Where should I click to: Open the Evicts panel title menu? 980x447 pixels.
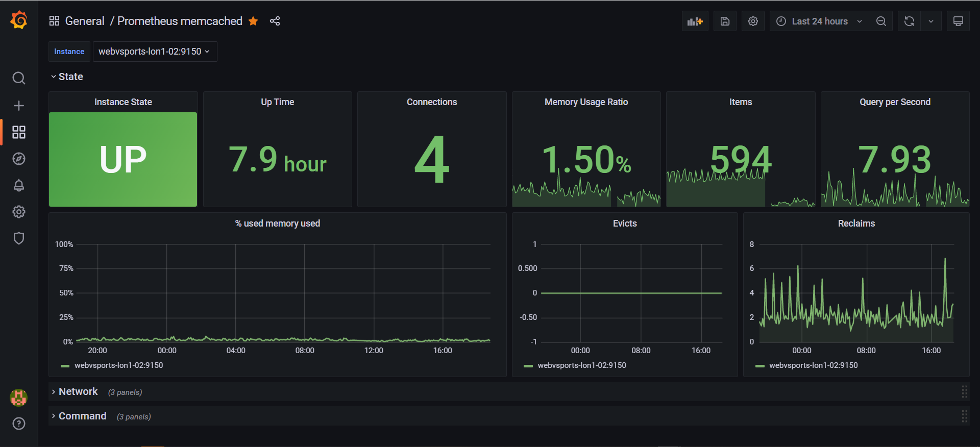click(625, 224)
